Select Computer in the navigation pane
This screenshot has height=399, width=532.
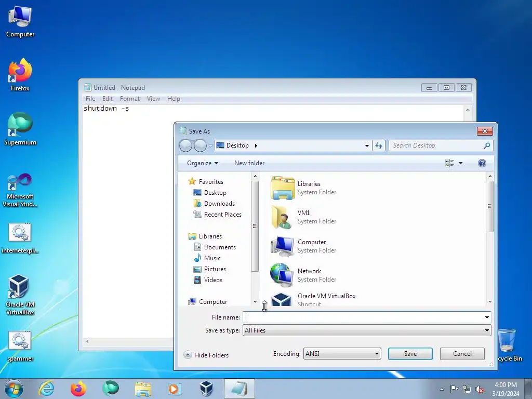208,302
